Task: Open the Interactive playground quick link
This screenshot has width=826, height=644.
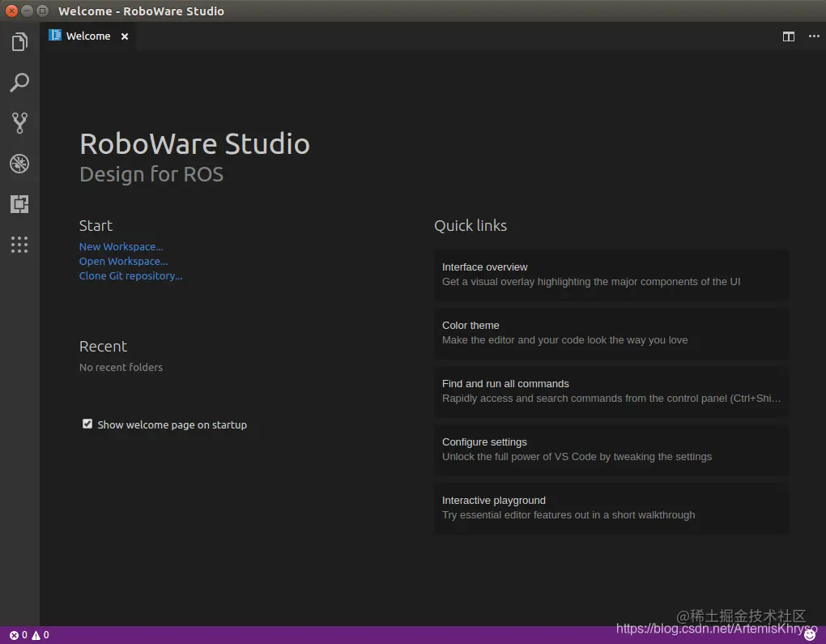Action: point(611,508)
